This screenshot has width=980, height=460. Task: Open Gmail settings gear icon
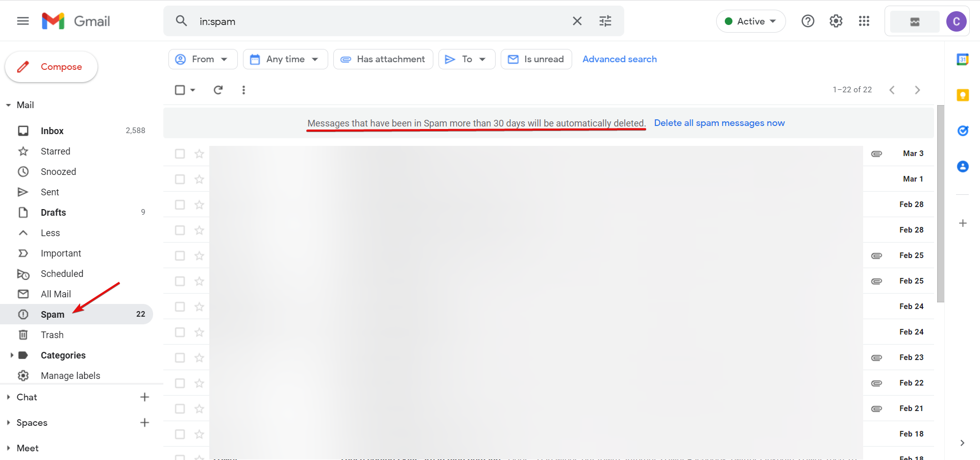(x=836, y=21)
